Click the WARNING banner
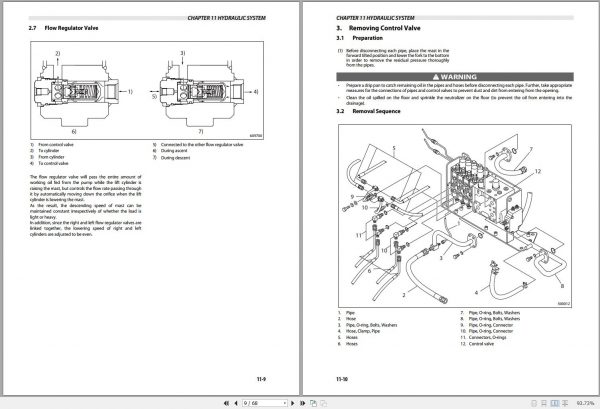The width and height of the screenshot is (600, 409). [x=455, y=77]
